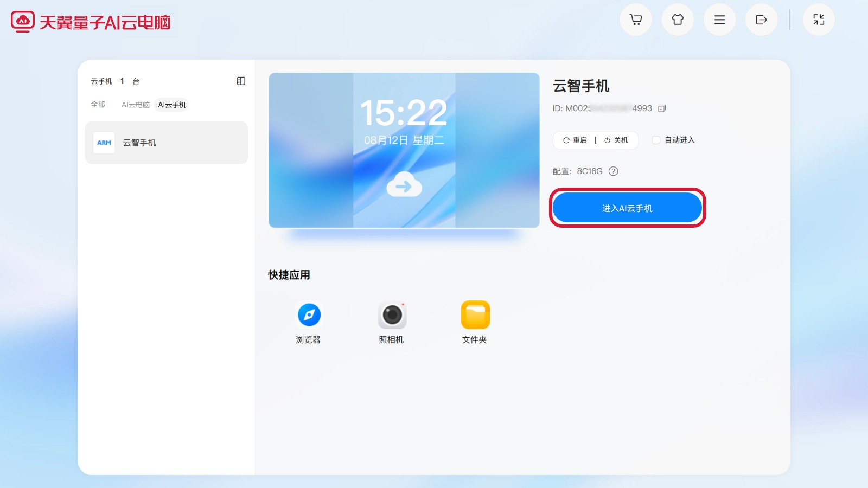The image size is (868, 488).
Task: Click the 云智手机 title heading
Action: click(581, 86)
